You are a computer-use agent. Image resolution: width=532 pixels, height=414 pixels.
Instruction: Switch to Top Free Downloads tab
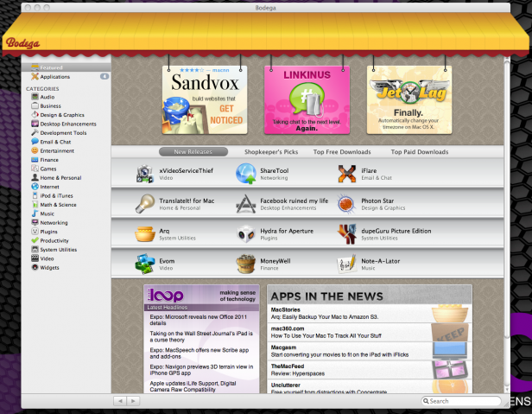pos(342,152)
